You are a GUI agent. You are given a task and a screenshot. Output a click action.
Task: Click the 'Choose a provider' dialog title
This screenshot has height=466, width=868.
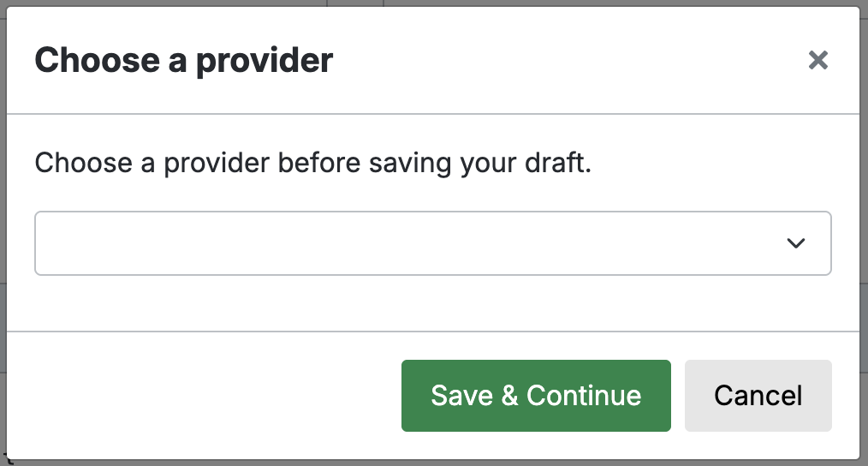[x=183, y=61]
